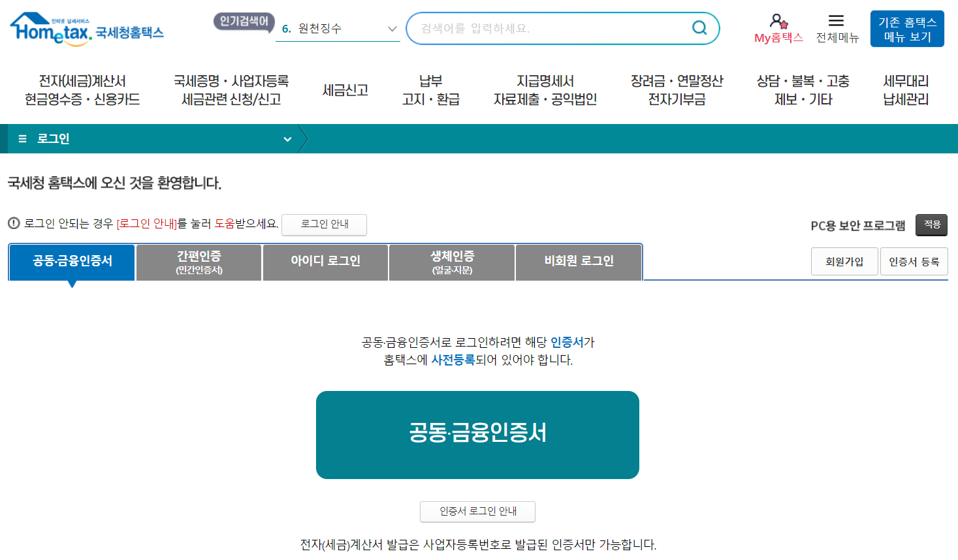Viewport: 958px width, 560px height.
Task: Open the 납부 고지·환급 menu
Action: pos(431,90)
